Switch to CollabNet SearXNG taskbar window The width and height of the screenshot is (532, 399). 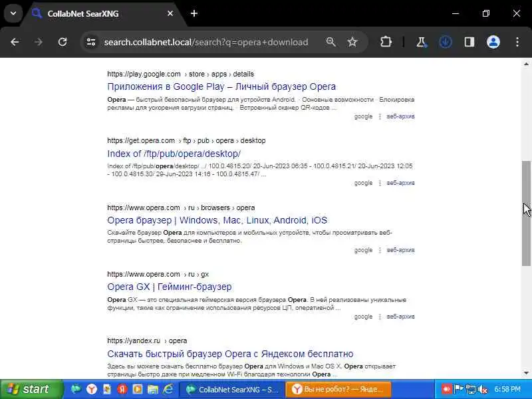(232, 390)
